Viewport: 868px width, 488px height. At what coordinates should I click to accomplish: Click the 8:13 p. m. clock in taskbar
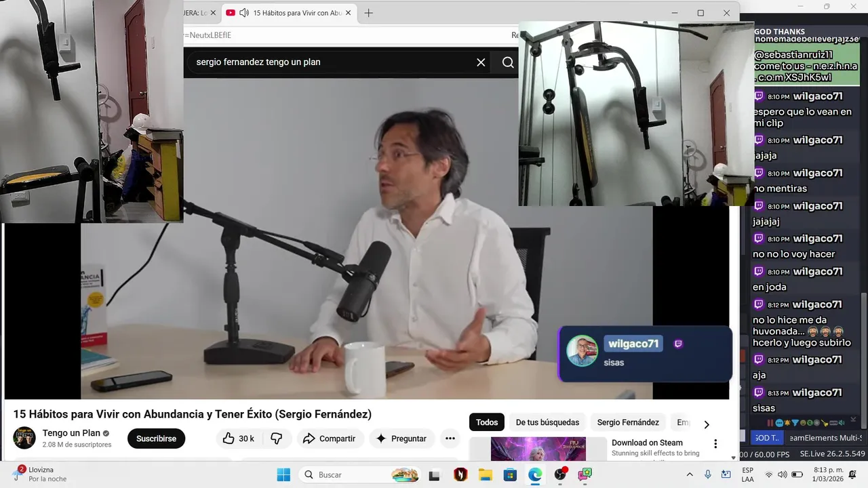coord(828,474)
